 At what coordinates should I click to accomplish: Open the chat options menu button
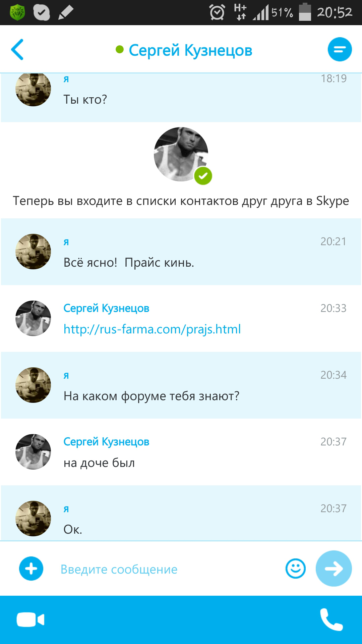340,49
